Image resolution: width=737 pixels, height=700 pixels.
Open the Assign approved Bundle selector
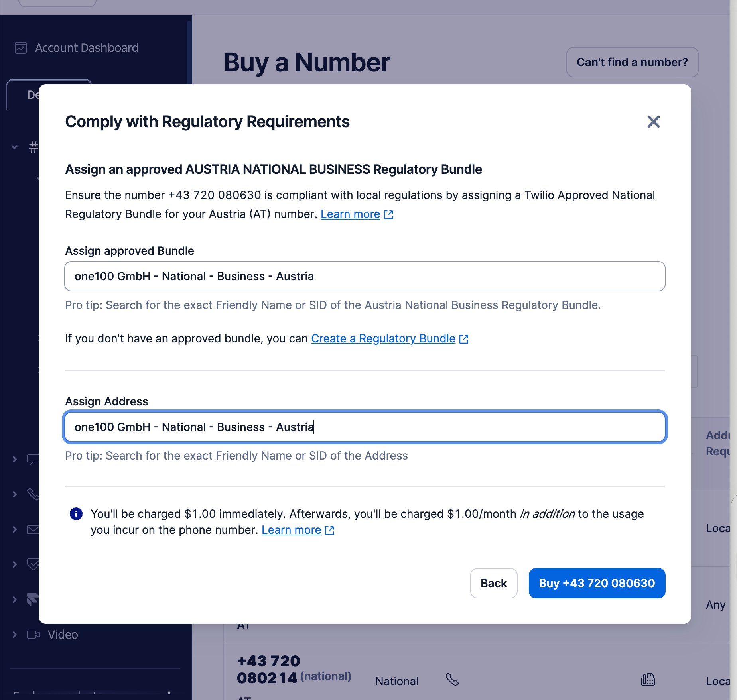tap(364, 276)
